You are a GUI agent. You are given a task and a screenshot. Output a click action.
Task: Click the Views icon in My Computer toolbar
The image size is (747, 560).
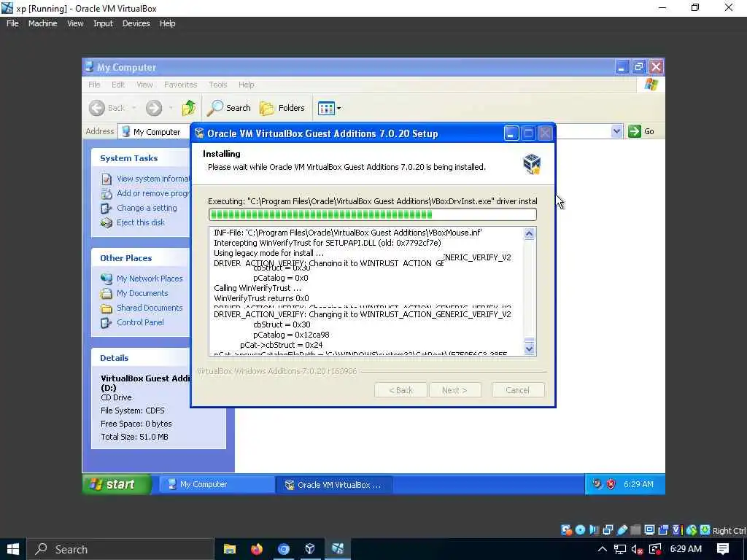[x=326, y=108]
